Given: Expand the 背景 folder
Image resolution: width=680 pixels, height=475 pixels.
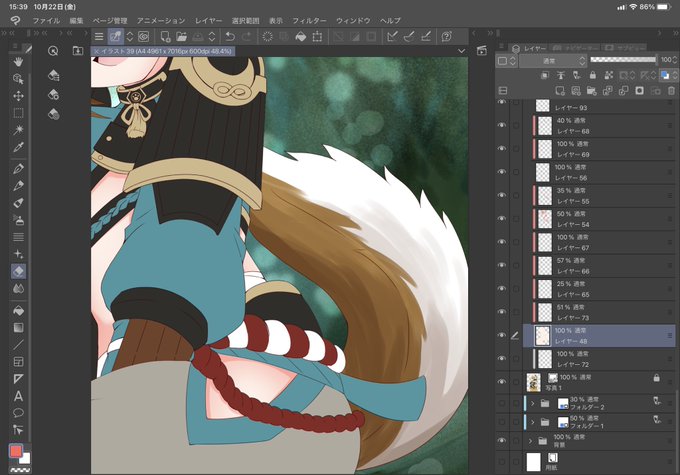Looking at the screenshot, I should 530,441.
